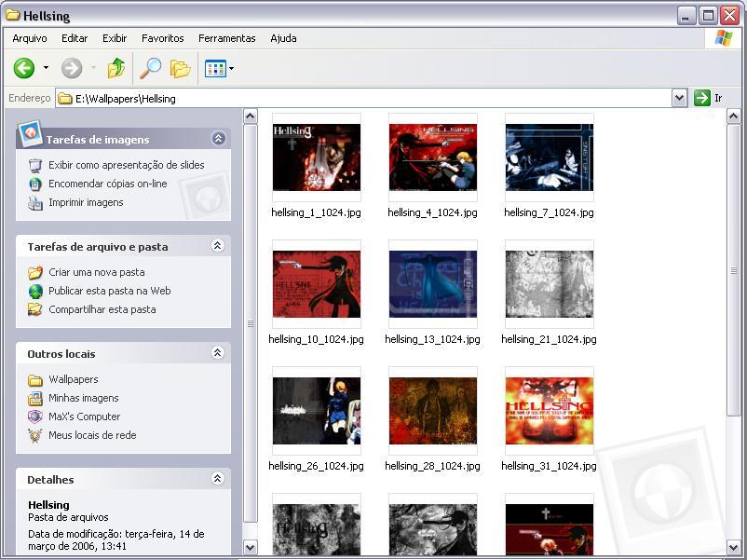747x560 pixels.
Task: Select the hellsing_21_1024.jpg thumbnail
Action: (x=550, y=284)
